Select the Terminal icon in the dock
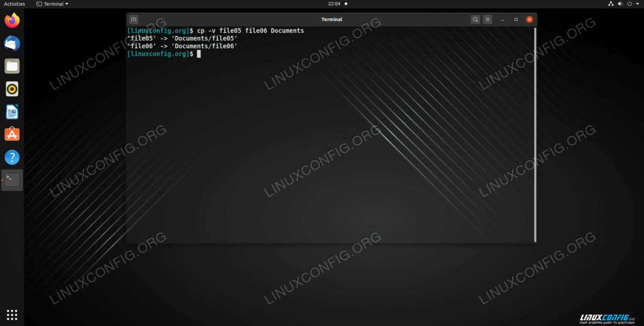This screenshot has height=326, width=644. (x=12, y=180)
